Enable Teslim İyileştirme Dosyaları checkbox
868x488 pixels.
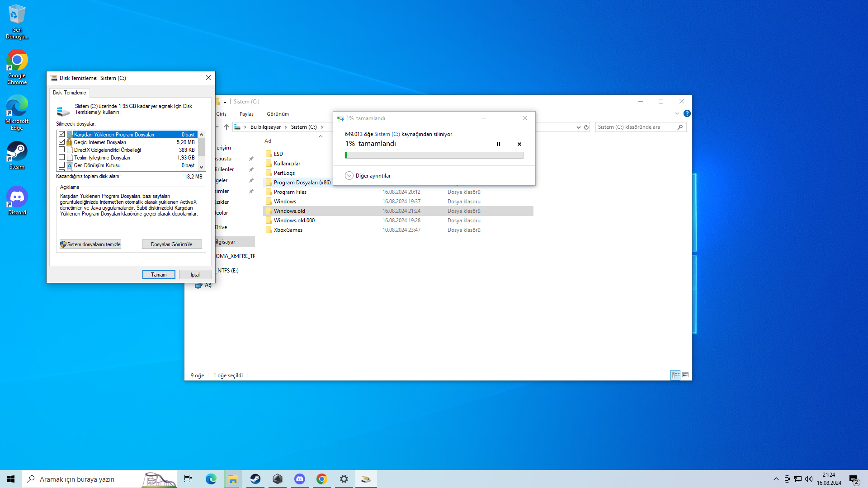coord(62,157)
